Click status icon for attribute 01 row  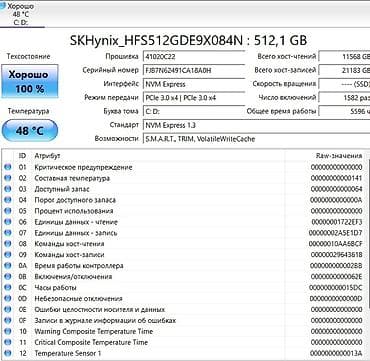tap(7, 167)
